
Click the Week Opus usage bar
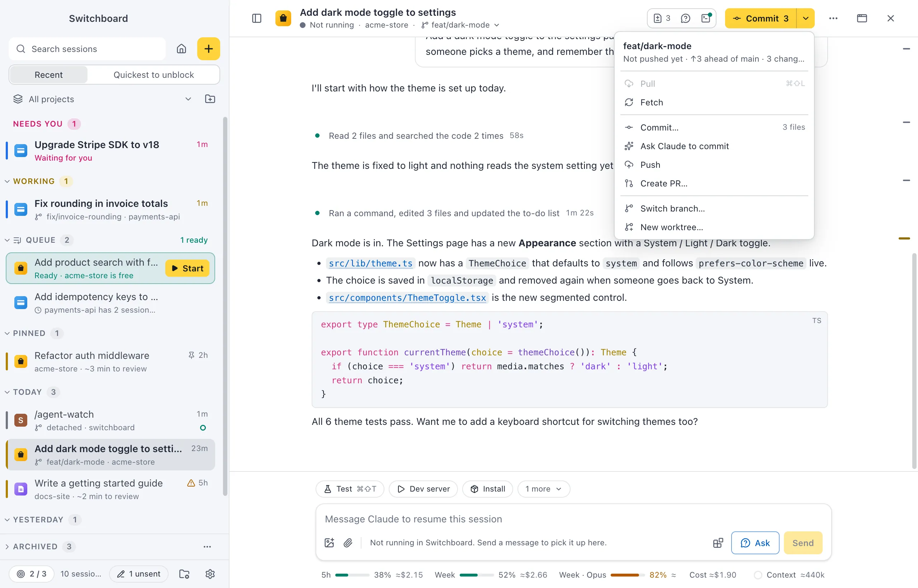(627, 575)
